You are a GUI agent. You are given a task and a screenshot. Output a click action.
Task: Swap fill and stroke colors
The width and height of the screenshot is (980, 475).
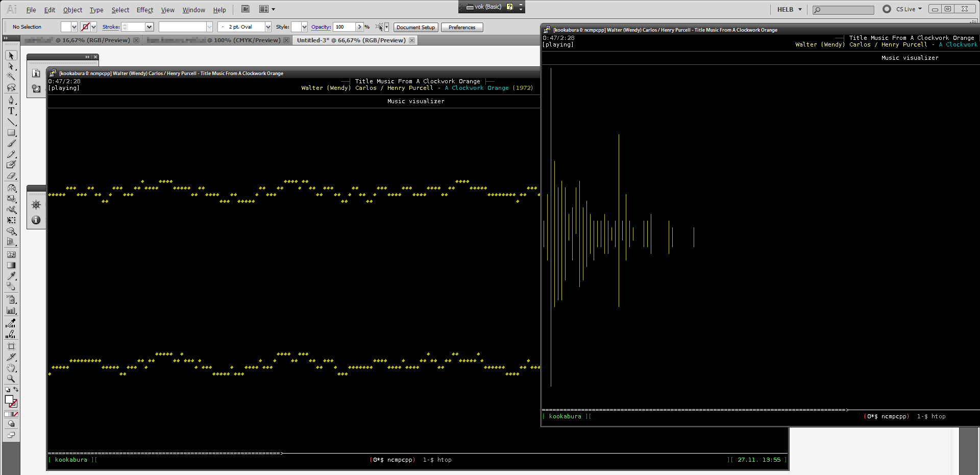pos(16,389)
